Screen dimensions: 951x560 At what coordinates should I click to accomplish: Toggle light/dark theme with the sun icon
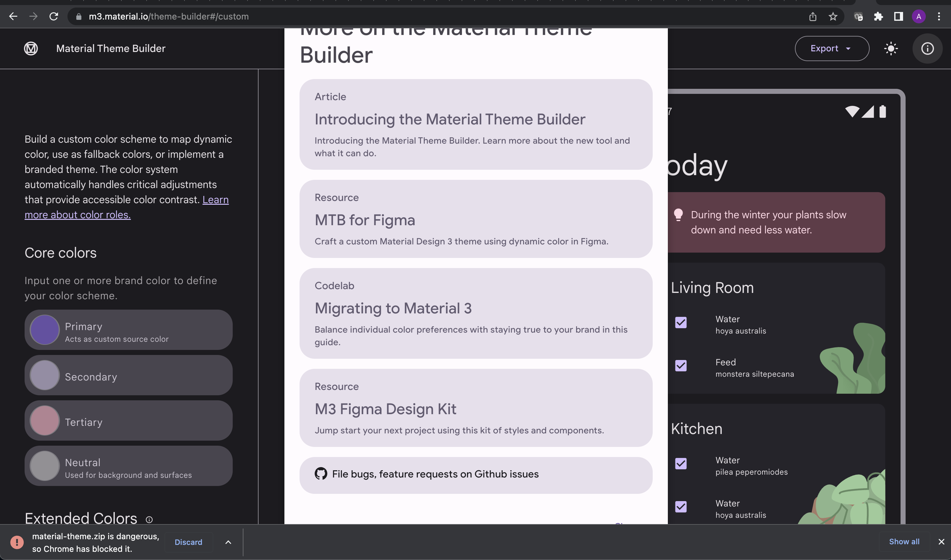(x=891, y=48)
